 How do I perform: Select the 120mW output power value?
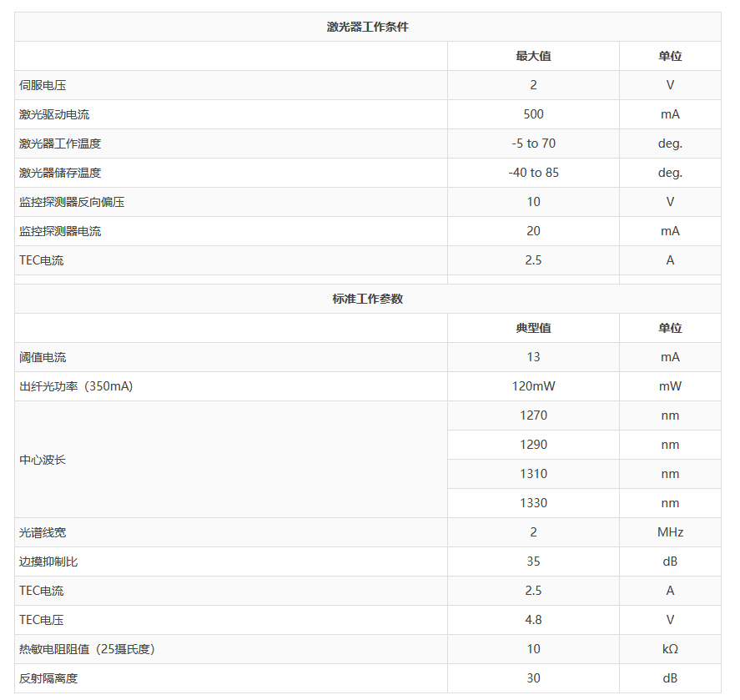pyautogui.click(x=533, y=386)
